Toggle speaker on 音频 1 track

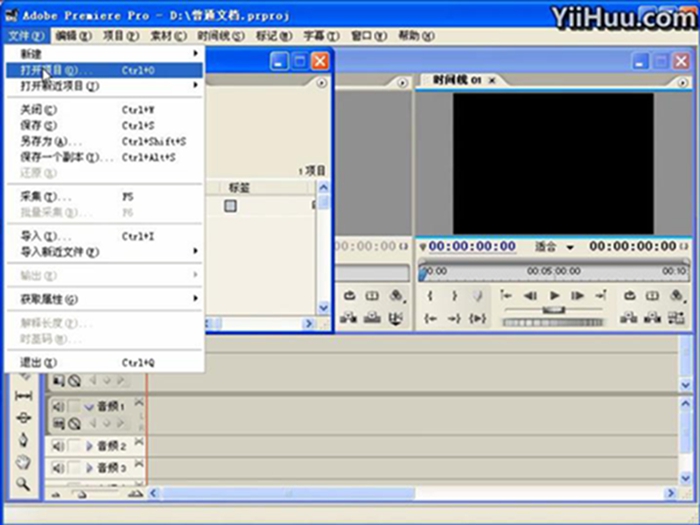point(57,406)
